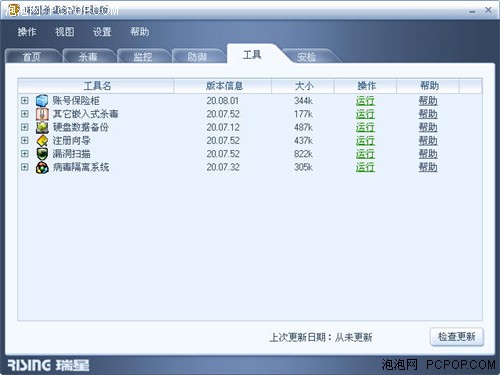Click the 344k size value
Screen dimensions: 500x375
[x=303, y=101]
